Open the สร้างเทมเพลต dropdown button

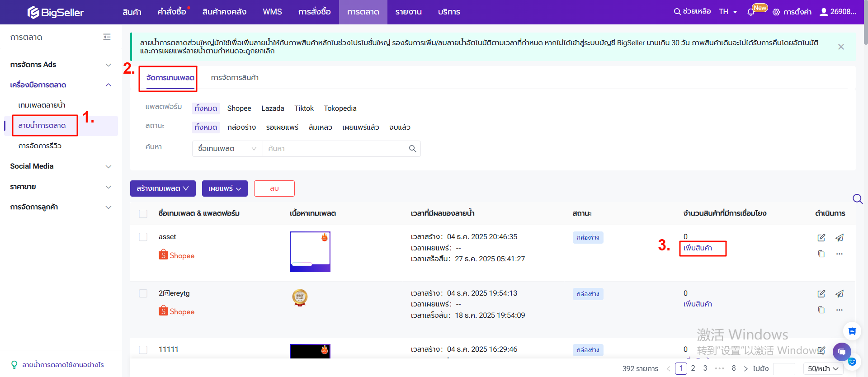tap(163, 188)
